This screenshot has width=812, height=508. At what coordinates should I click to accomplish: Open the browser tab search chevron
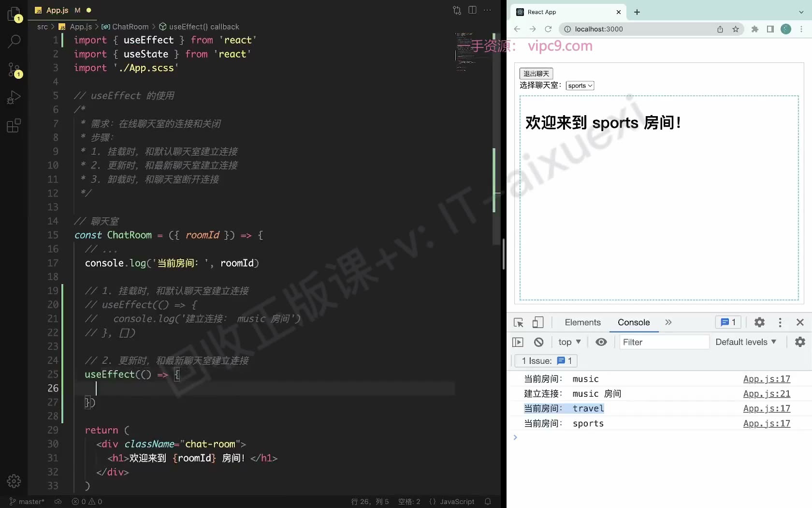pyautogui.click(x=801, y=12)
